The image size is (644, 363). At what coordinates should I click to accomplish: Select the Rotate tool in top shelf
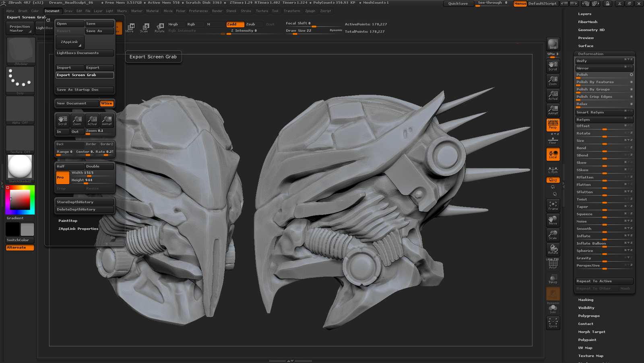[160, 28]
